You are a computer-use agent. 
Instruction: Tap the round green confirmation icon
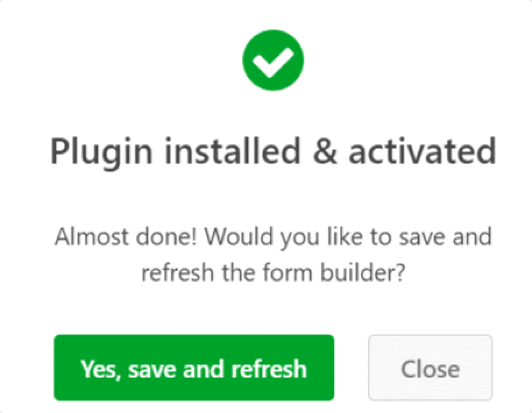click(x=273, y=60)
